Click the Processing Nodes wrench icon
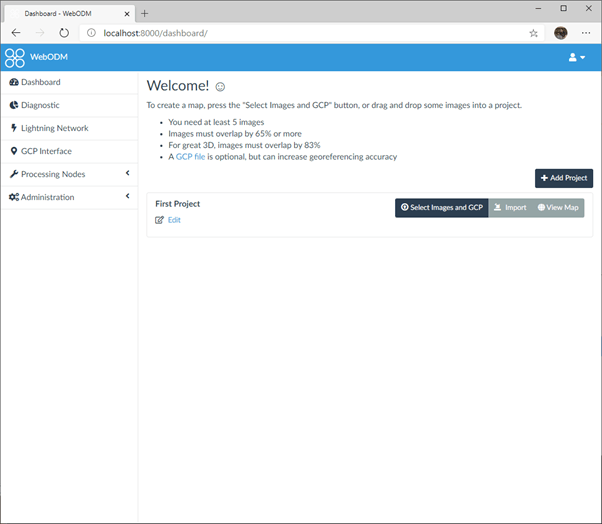602x524 pixels. (13, 174)
